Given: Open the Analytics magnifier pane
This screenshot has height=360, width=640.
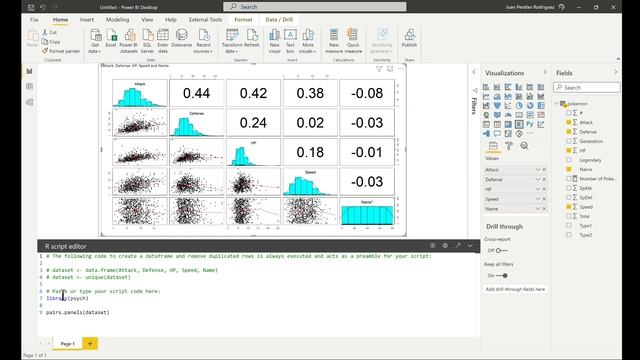Looking at the screenshot, I should (x=524, y=146).
